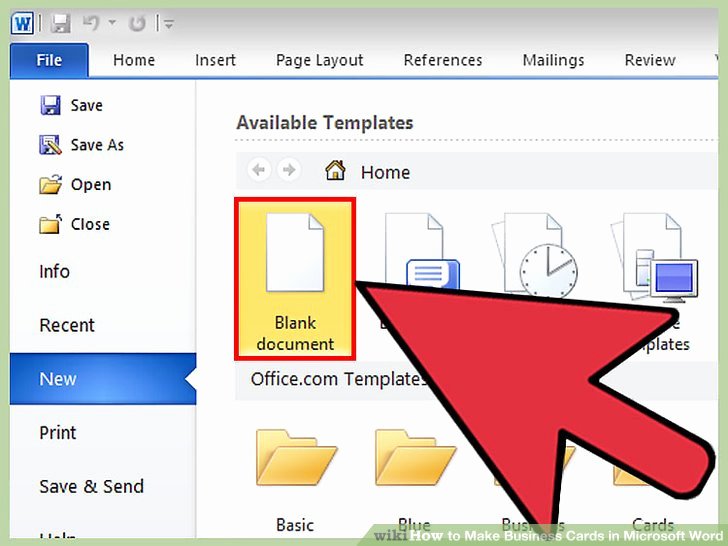The image size is (728, 546).
Task: Click the Home breadcrumb text
Action: [385, 173]
